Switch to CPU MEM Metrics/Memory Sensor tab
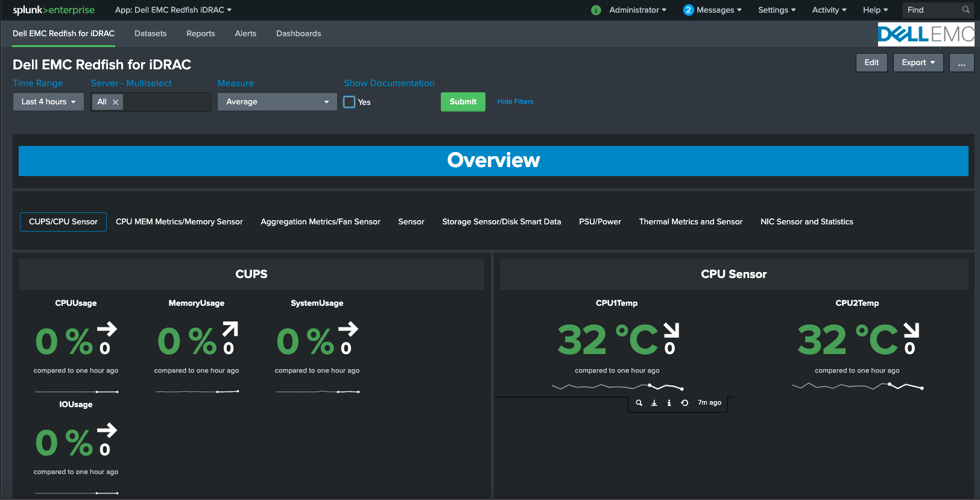 click(x=179, y=222)
